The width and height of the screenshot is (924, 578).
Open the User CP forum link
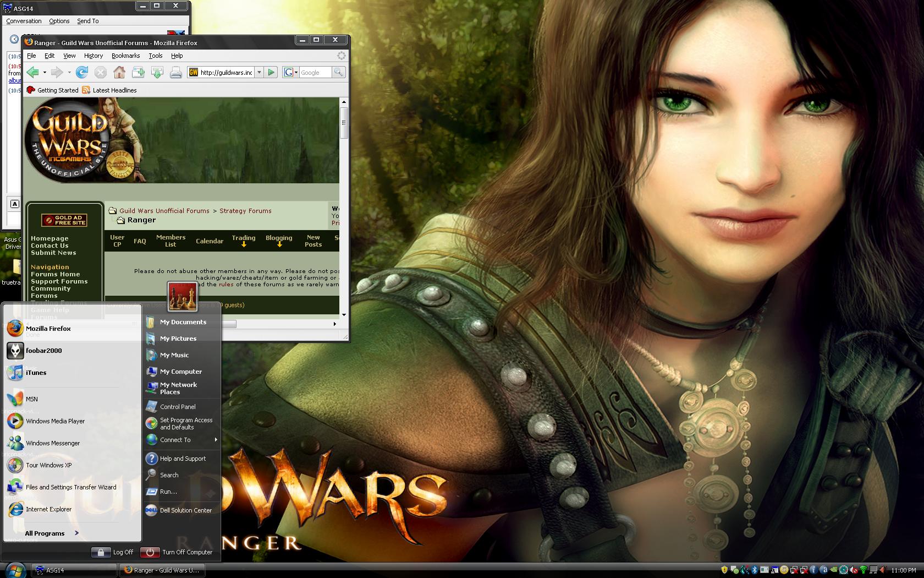pos(117,241)
